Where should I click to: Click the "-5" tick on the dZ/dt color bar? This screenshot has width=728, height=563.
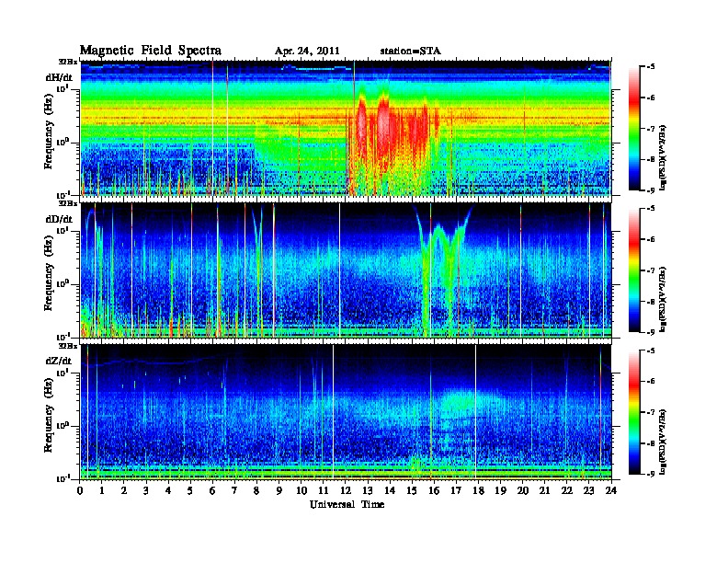[651, 350]
